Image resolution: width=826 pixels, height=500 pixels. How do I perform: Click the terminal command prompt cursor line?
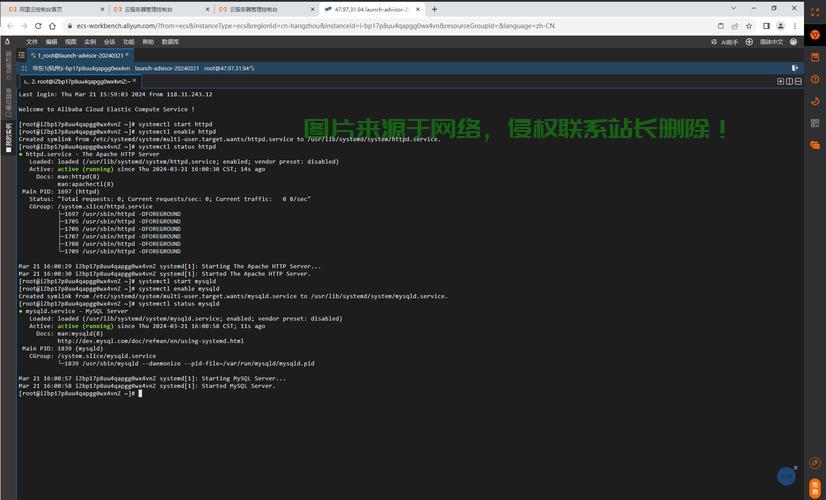80,394
